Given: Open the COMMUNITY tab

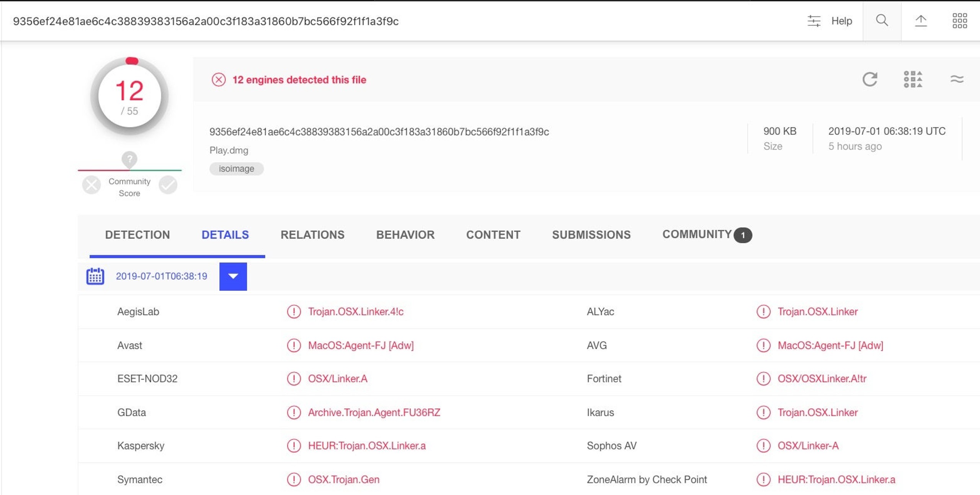Looking at the screenshot, I should click(x=707, y=234).
